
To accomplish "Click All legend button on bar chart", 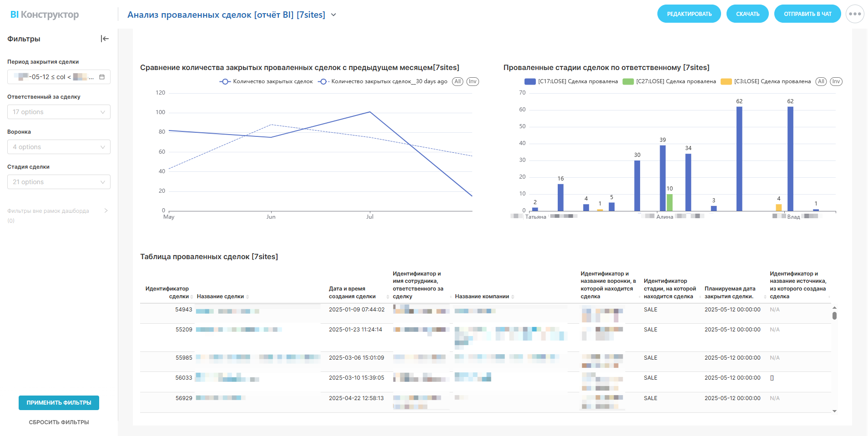I will [821, 81].
